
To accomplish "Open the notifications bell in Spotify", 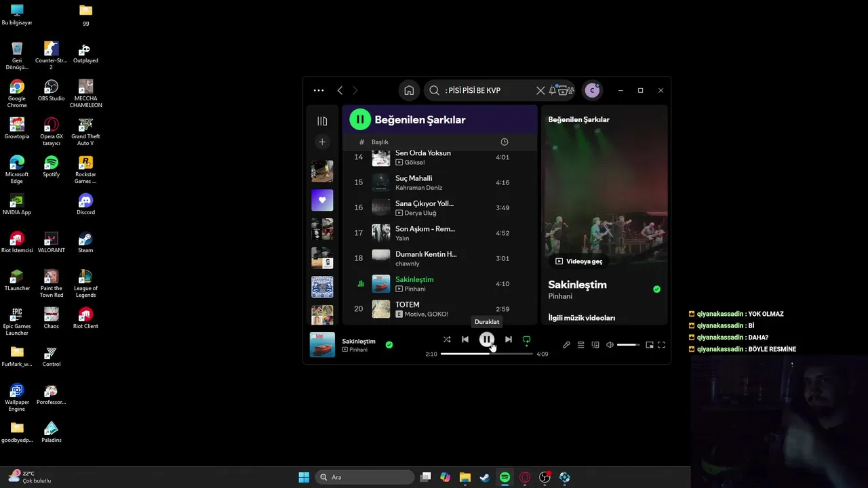I will [553, 90].
